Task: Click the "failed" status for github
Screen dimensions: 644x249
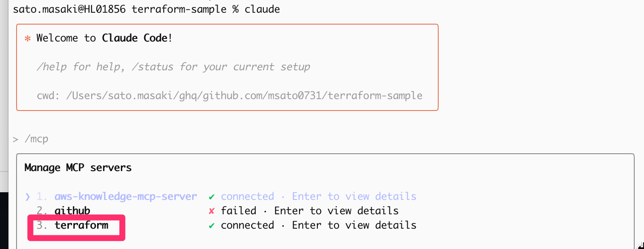Action: pyautogui.click(x=238, y=211)
